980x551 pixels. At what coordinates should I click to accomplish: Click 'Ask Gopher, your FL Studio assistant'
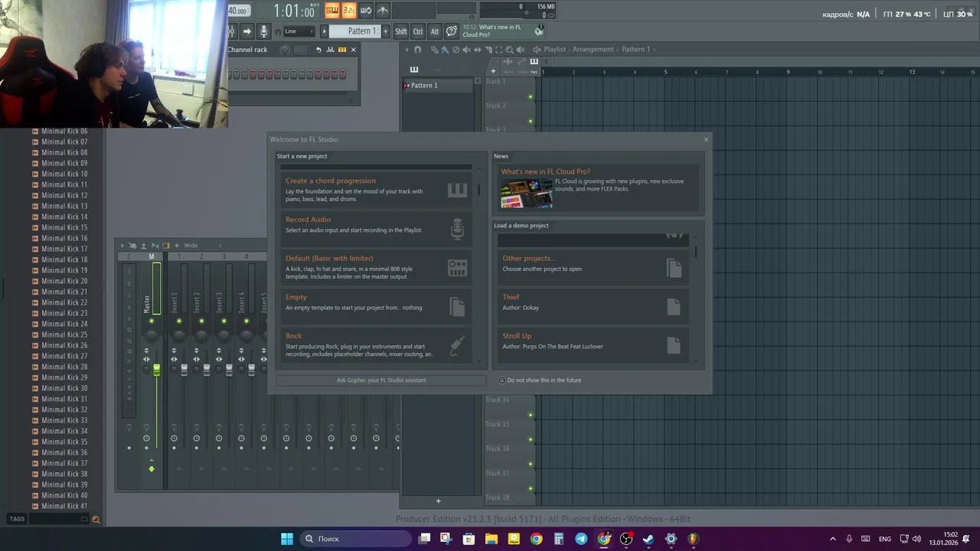coord(381,380)
